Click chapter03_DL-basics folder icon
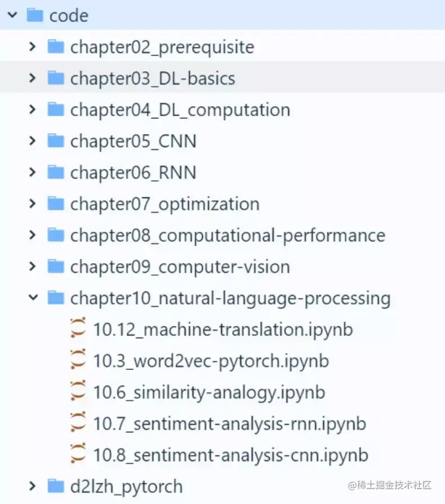 (x=56, y=78)
